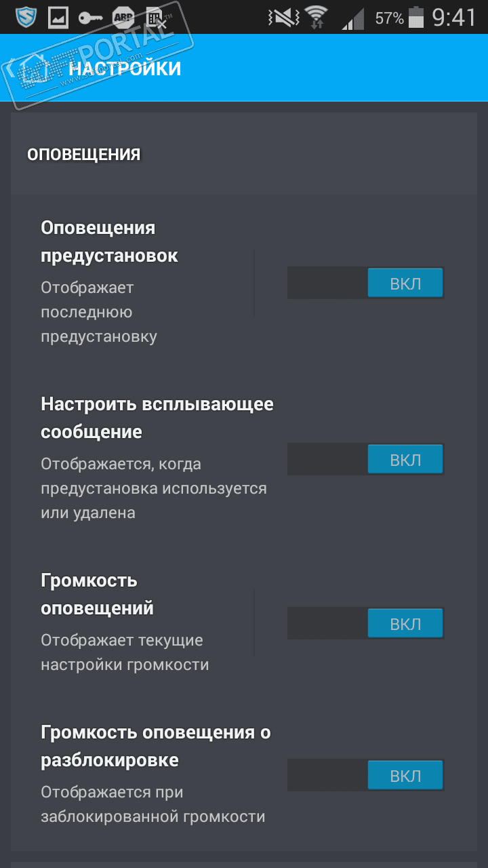Select the Громкость оповещений setting label
Viewport: 488px width, 868px height.
pos(97,594)
